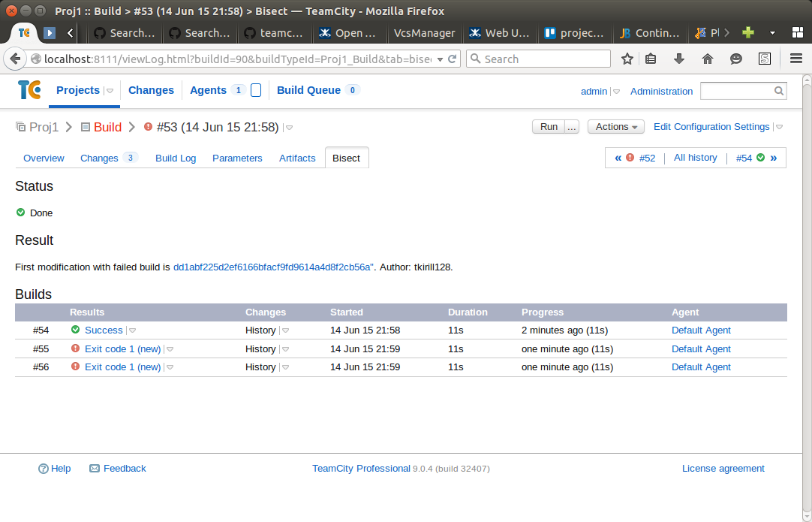The height and width of the screenshot is (522, 812).
Task: Click the Proj1 project icon in the breadcrumb
Action: pos(21,126)
